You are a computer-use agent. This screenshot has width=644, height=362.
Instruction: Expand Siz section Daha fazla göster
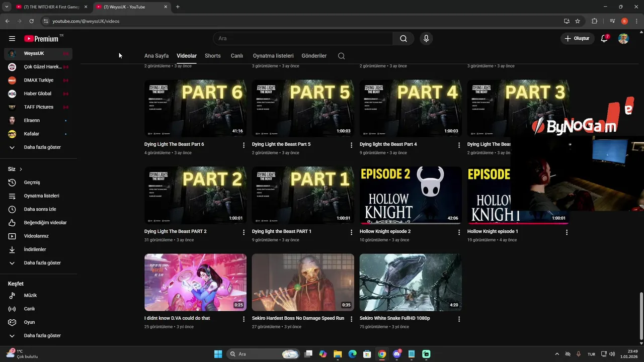click(x=38, y=263)
